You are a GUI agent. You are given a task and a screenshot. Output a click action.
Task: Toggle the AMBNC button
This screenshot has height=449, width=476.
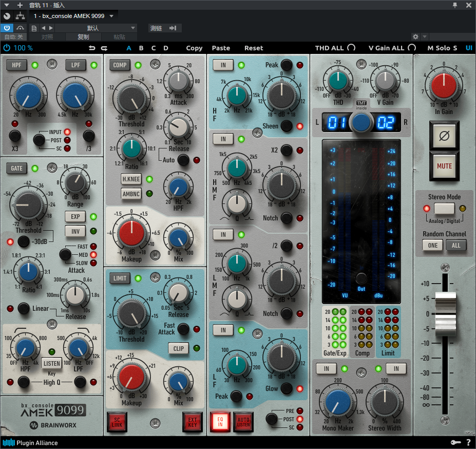tap(131, 194)
